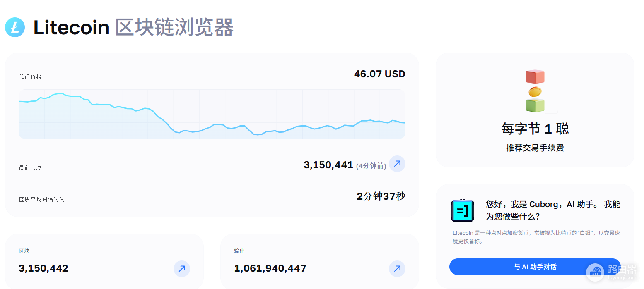644x289 pixels.
Task: Click the Litecoin 区块链浏览器 page title
Action: (x=133, y=28)
